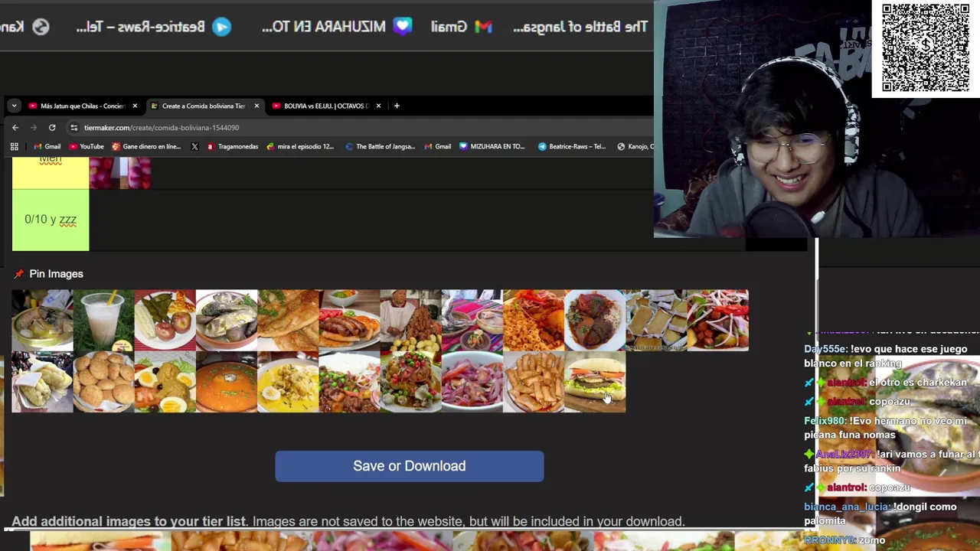Select the rice with peas and meat image
This screenshot has height=551, width=980.
(x=349, y=382)
